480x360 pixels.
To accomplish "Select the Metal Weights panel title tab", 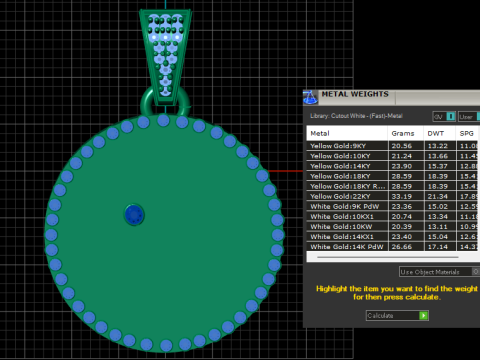I will 355,94.
